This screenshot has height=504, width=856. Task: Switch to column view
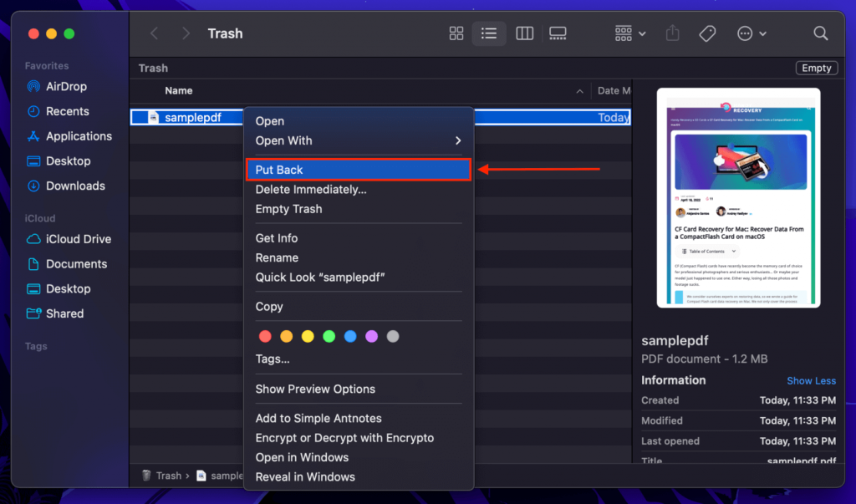(524, 33)
